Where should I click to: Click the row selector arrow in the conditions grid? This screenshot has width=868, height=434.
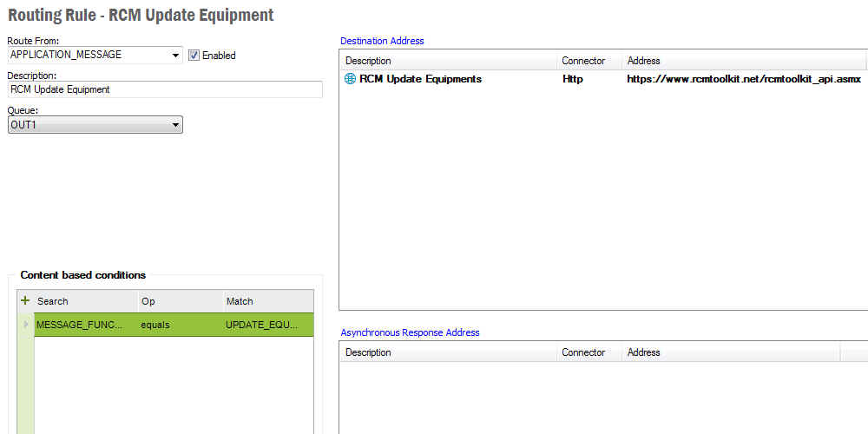[25, 325]
